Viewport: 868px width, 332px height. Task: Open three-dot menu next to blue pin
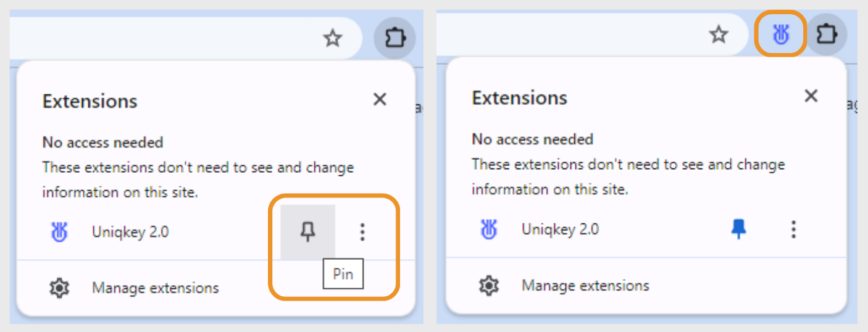pos(793,230)
